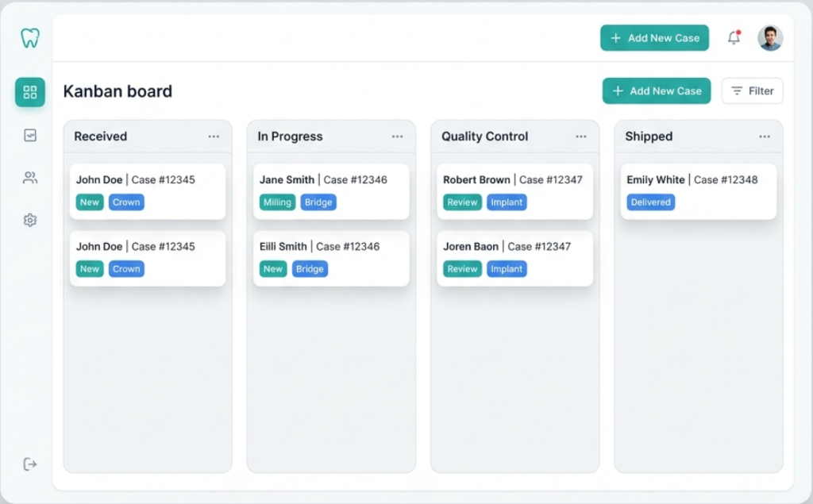Click the Delivered tag on Emily White's card
This screenshot has height=504, width=813.
650,202
